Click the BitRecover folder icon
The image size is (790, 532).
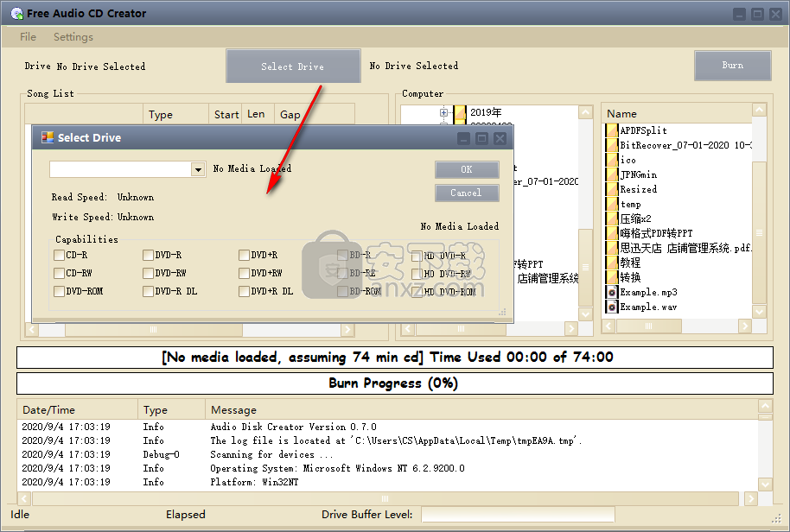[612, 145]
